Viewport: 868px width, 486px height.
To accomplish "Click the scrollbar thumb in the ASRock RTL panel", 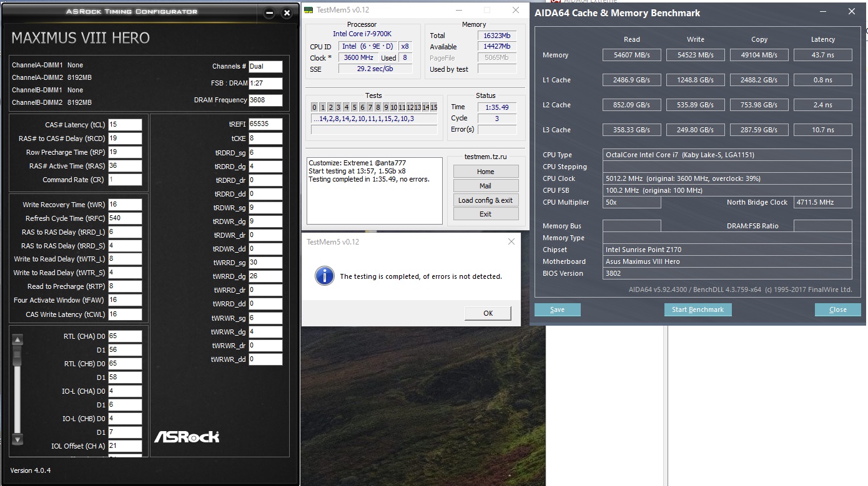I will click(x=17, y=356).
